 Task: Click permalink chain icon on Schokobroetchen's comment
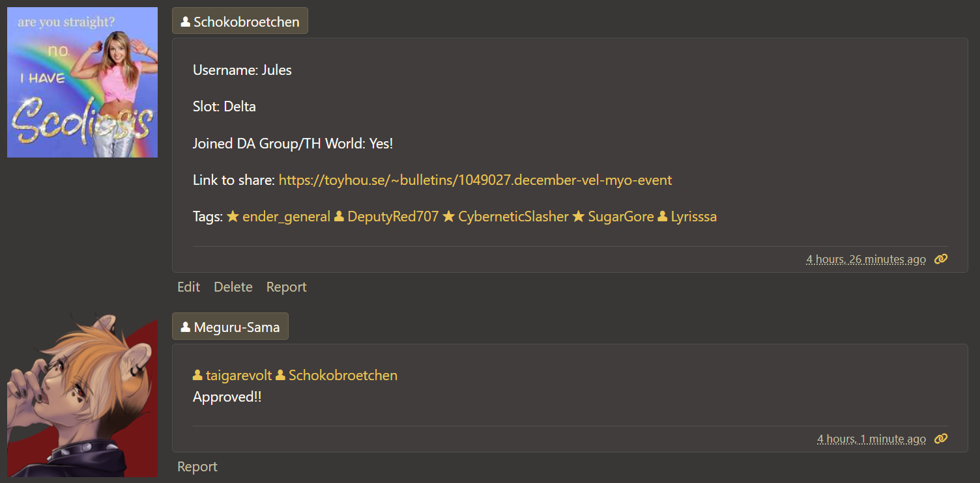click(x=940, y=259)
